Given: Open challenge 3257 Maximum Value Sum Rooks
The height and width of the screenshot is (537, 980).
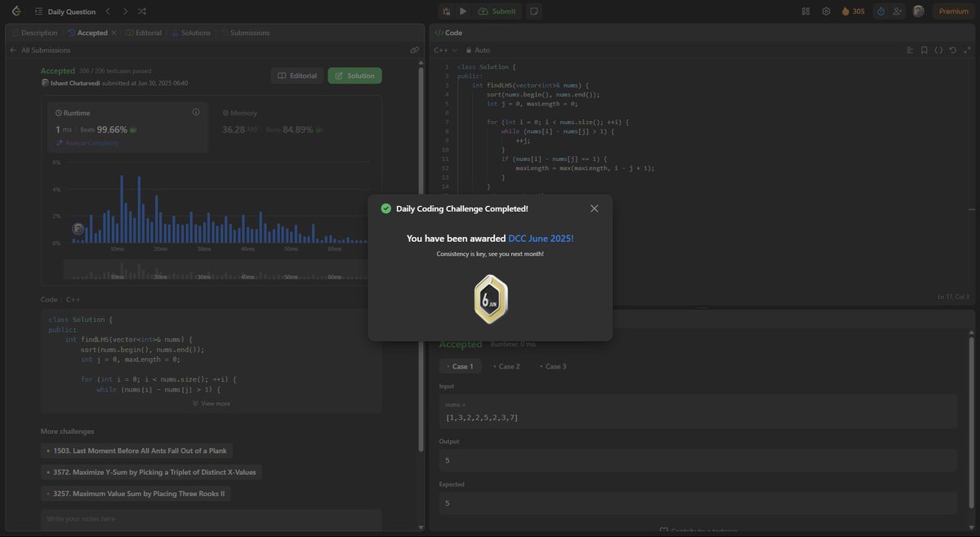Looking at the screenshot, I should [x=136, y=494].
